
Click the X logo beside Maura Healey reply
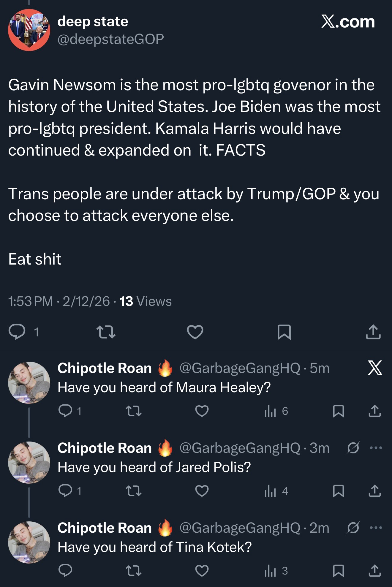pyautogui.click(x=375, y=368)
